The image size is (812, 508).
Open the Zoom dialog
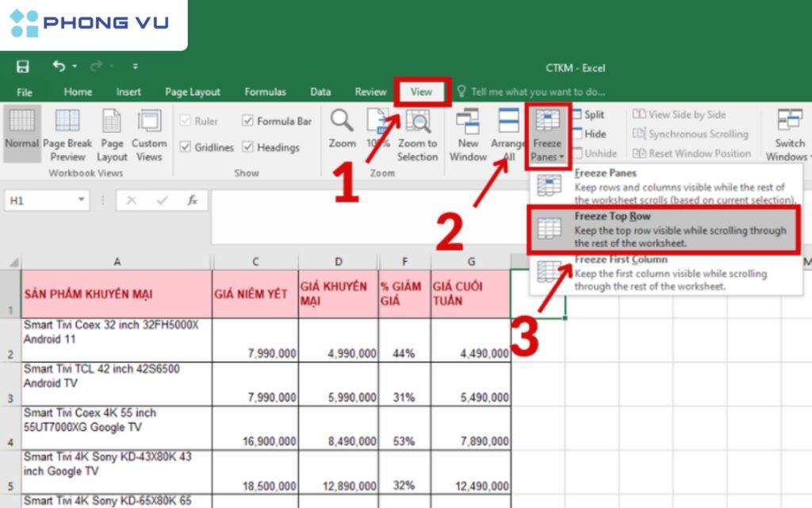click(343, 129)
